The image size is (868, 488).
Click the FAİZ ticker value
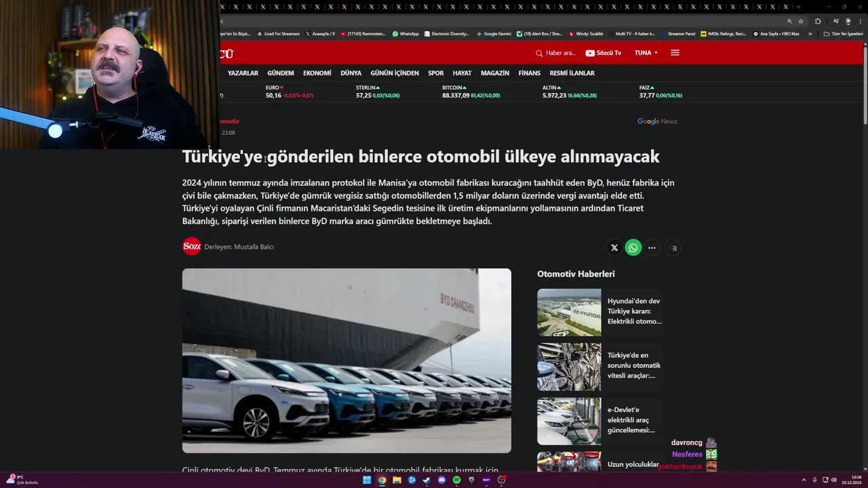point(647,96)
